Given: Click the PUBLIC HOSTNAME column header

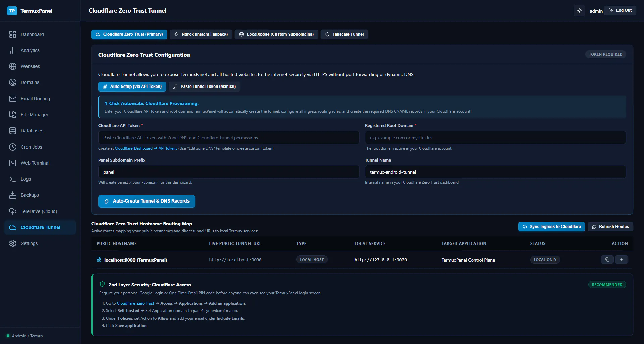Looking at the screenshot, I should point(116,244).
